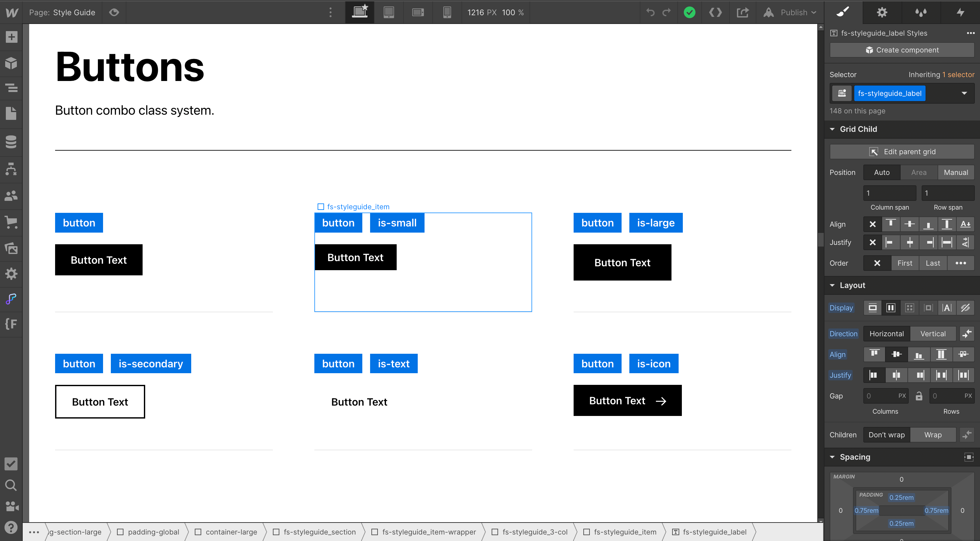Click the Undo arrow icon
Viewport: 980px width, 541px height.
click(650, 13)
